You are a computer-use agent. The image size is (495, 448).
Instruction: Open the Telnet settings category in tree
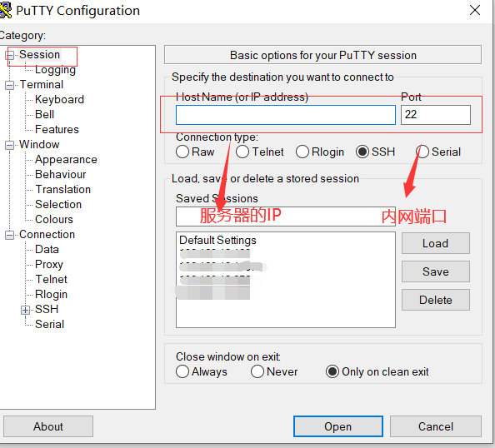click(x=51, y=279)
